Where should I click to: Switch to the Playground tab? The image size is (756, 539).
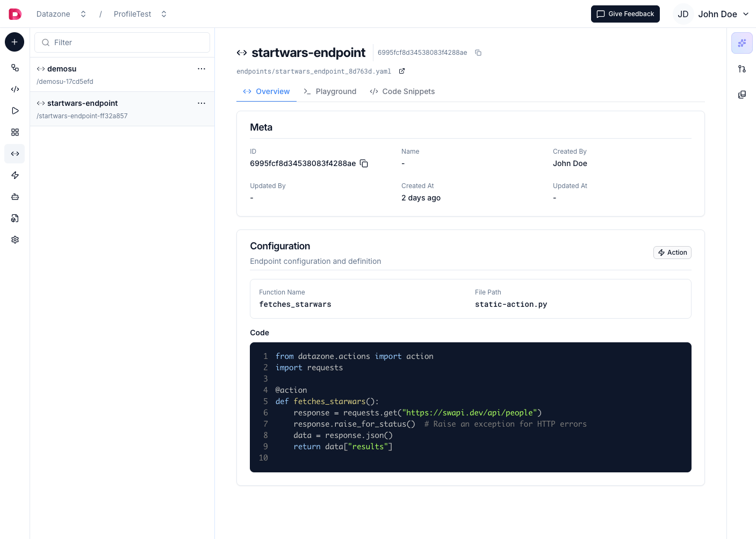(x=330, y=91)
